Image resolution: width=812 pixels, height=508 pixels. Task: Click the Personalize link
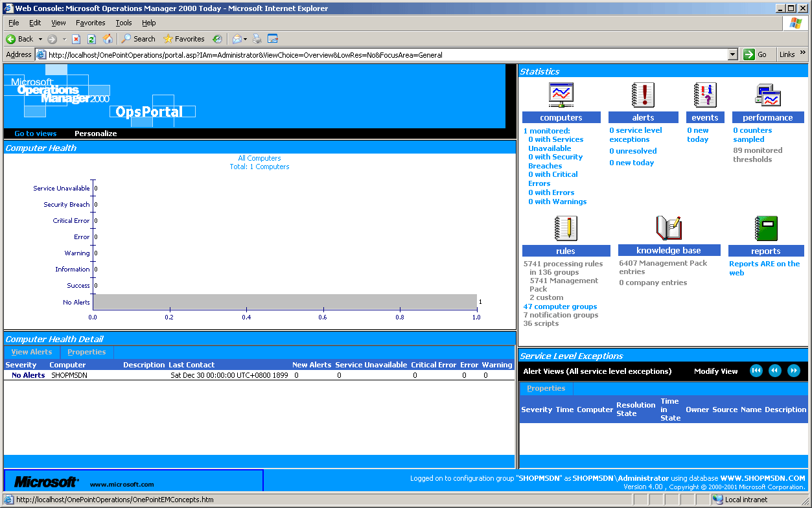[x=95, y=133]
